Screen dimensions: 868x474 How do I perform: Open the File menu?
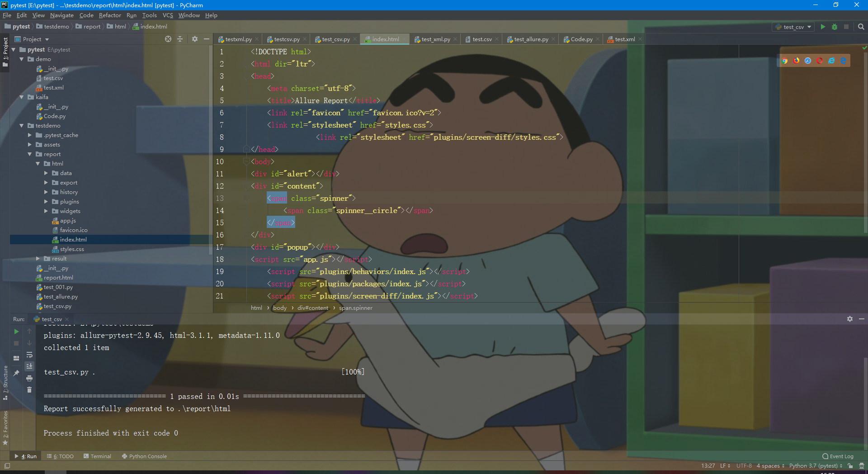click(7, 15)
